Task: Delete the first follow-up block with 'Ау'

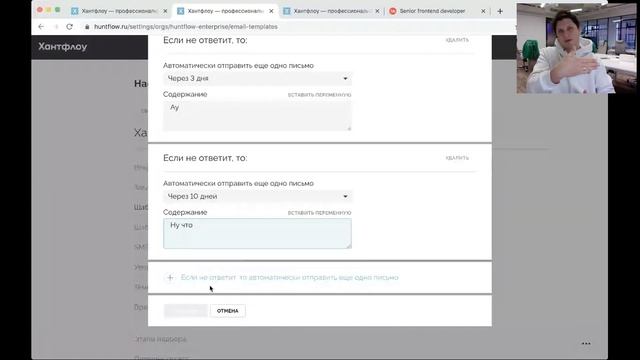Action: pyautogui.click(x=457, y=40)
